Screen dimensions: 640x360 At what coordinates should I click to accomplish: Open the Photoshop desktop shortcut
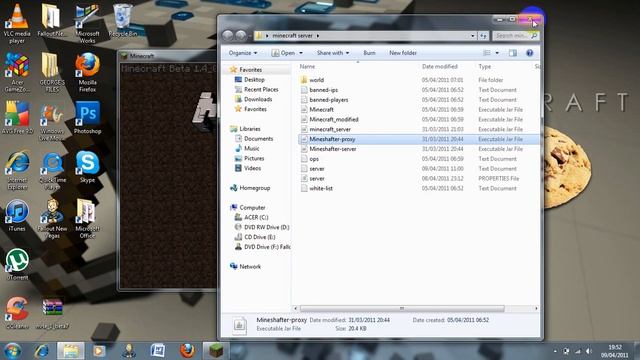point(87,118)
